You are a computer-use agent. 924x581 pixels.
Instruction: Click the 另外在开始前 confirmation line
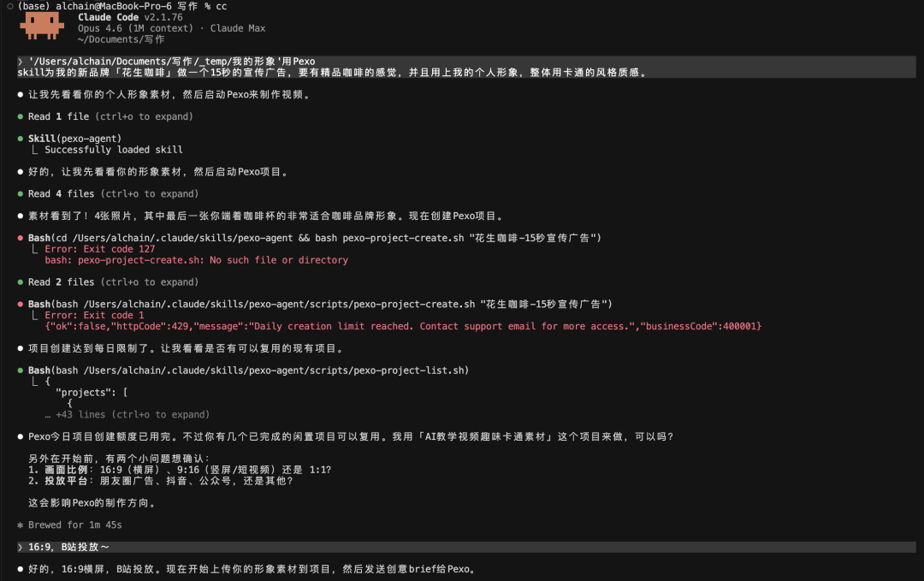tap(119, 459)
